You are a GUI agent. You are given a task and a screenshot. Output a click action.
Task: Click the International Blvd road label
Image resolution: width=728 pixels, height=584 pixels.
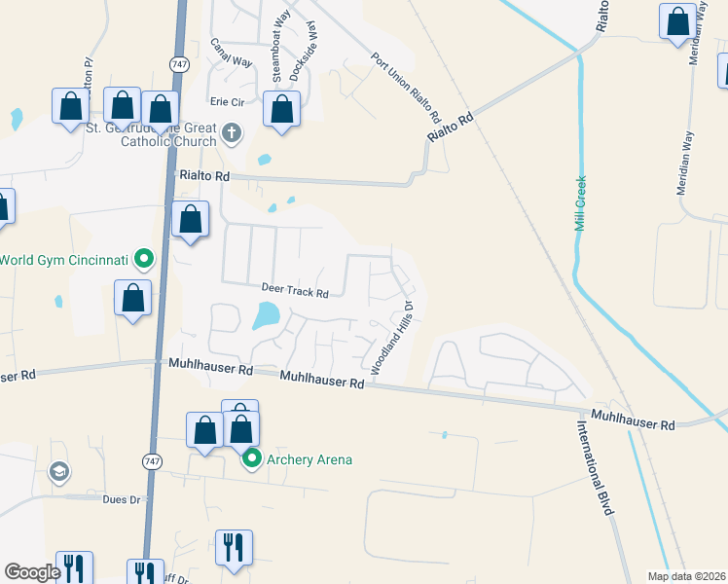coord(596,468)
